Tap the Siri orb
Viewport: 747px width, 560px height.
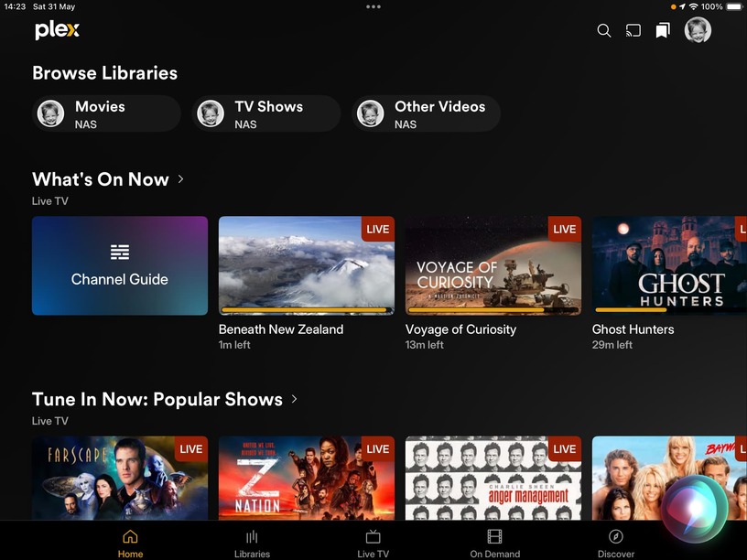tap(695, 509)
